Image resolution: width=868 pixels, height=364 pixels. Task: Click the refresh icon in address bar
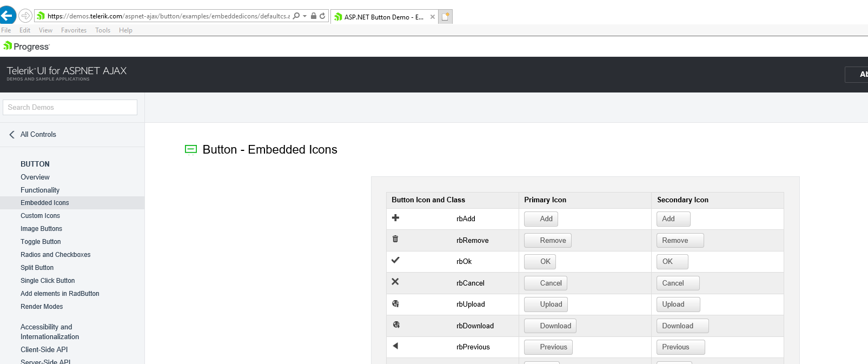tap(322, 16)
